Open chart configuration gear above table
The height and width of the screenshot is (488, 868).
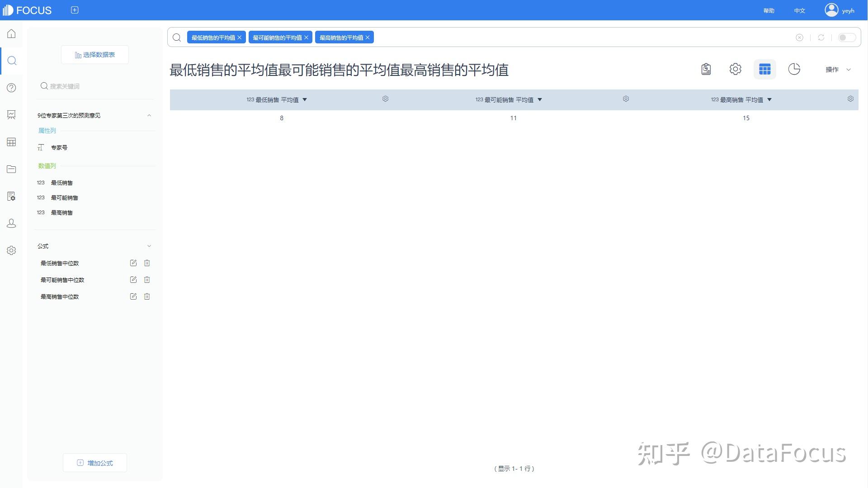coord(735,69)
